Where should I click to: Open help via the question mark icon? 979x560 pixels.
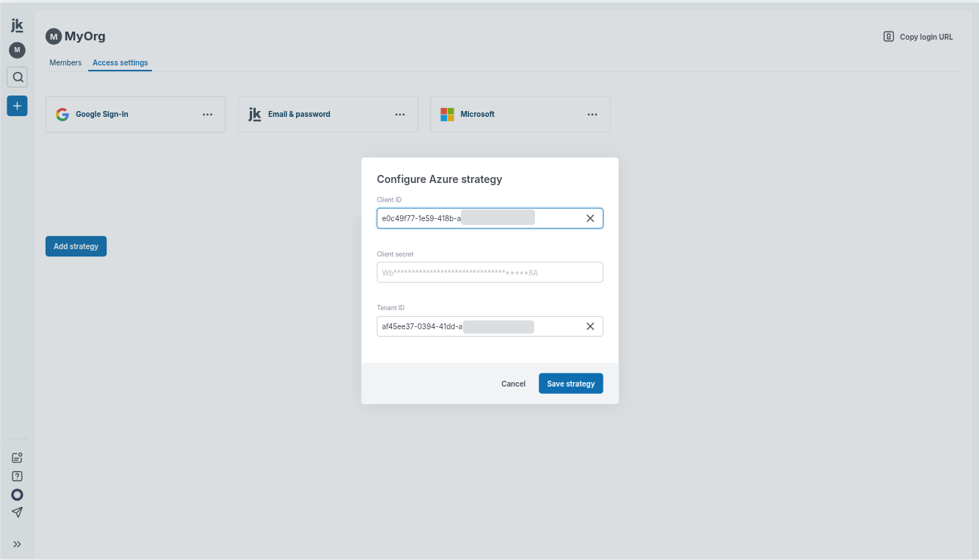tap(16, 475)
